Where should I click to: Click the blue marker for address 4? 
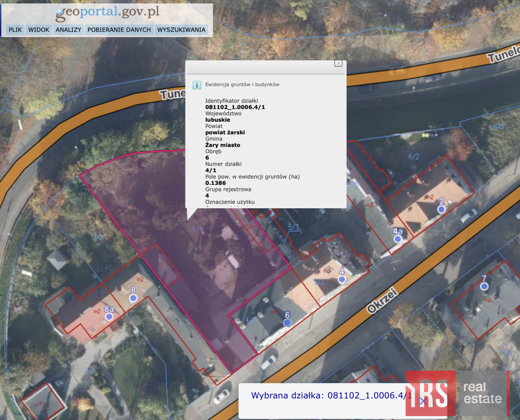[x=342, y=280]
